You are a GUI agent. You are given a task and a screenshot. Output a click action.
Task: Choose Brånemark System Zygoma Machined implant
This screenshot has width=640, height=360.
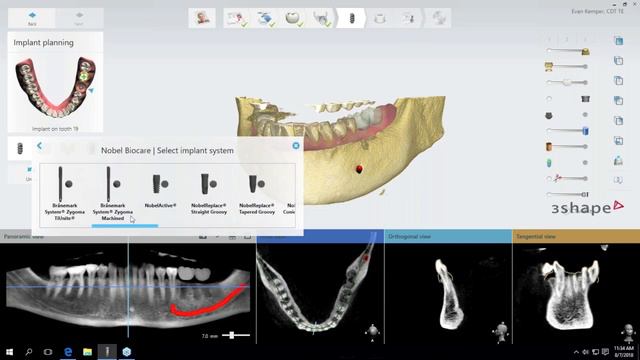click(113, 193)
